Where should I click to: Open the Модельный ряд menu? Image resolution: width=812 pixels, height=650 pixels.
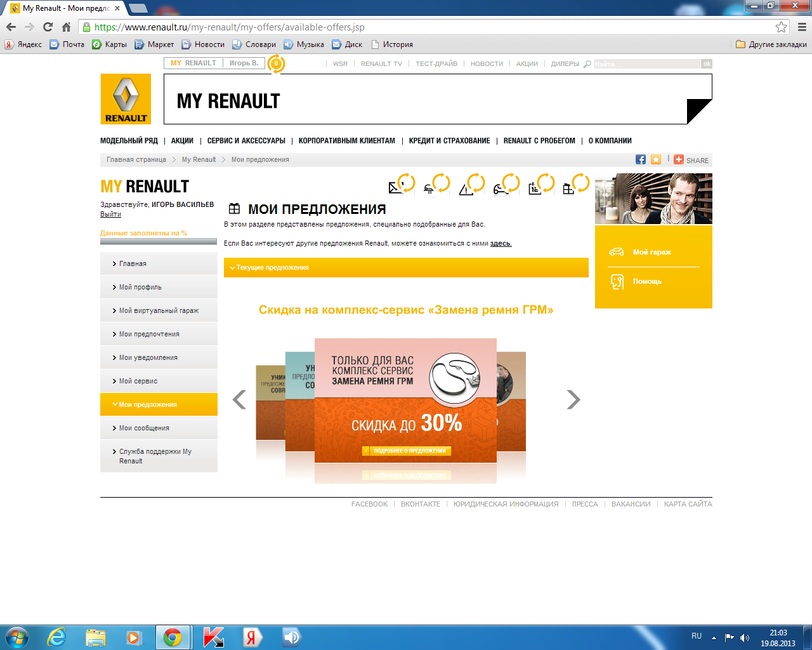(129, 141)
